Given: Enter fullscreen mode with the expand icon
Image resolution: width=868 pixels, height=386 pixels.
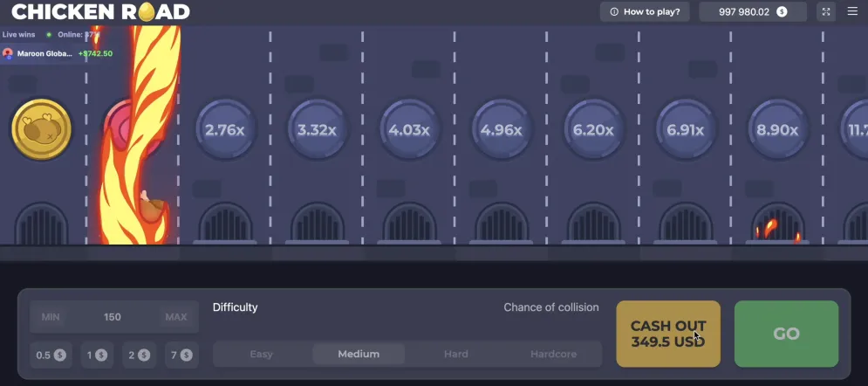Looking at the screenshot, I should tap(826, 11).
